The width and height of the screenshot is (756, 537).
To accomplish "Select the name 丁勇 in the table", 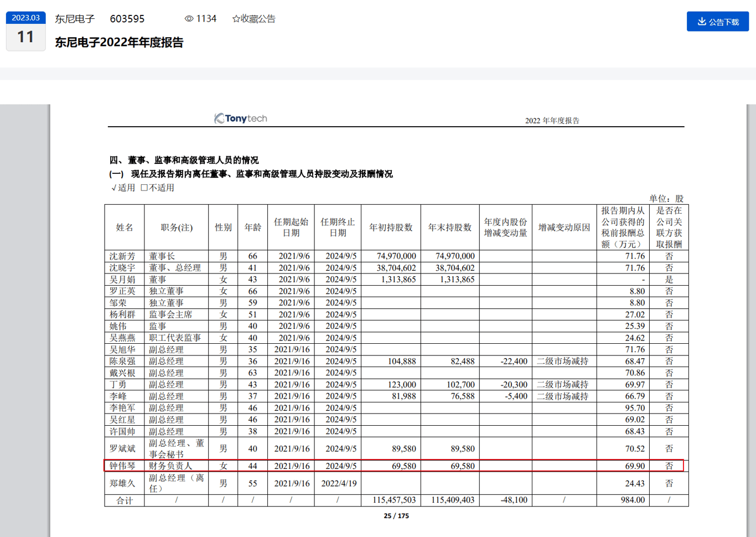I will click(x=118, y=385).
